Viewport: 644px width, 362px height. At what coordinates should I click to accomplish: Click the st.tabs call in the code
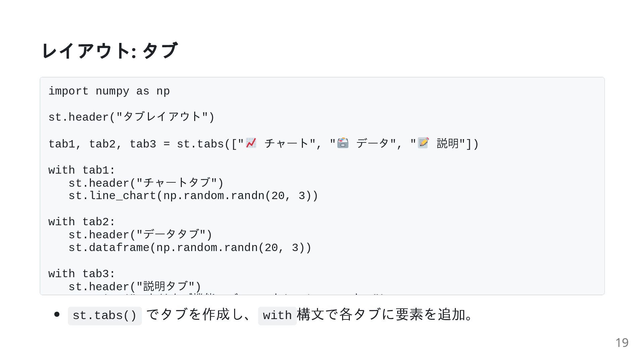pyautogui.click(x=328, y=144)
